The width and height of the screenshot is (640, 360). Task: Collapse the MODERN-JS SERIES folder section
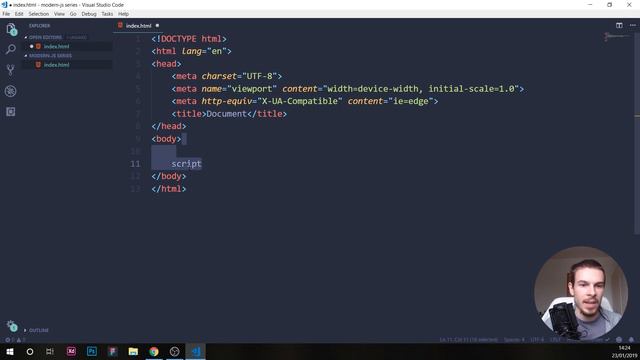(x=50, y=56)
